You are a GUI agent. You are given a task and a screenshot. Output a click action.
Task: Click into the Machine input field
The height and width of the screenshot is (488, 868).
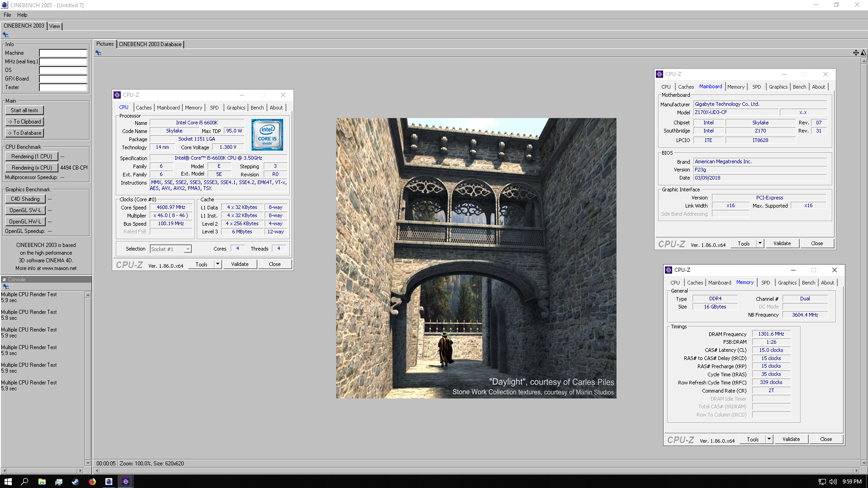63,53
